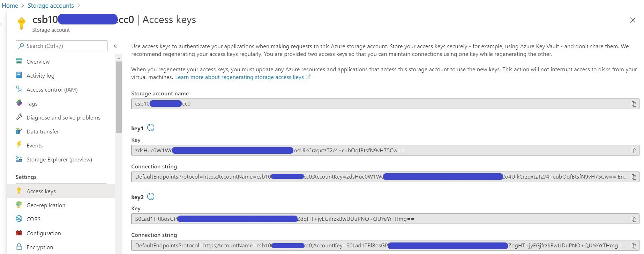644x254 pixels.
Task: Open the Overview page
Action: pyautogui.click(x=38, y=62)
